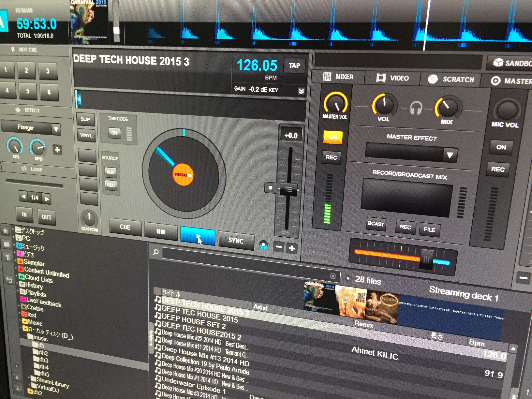532x399 pixels.
Task: Click the headphone icon in the mixer
Action: 416,108
